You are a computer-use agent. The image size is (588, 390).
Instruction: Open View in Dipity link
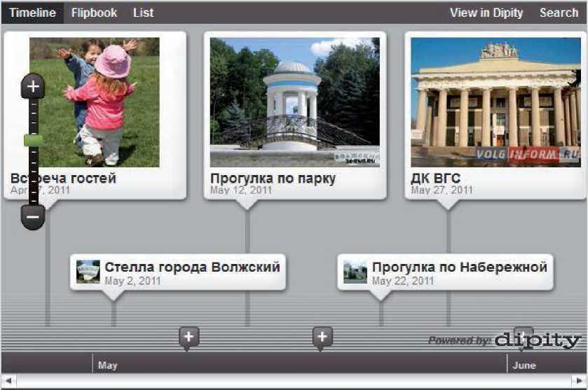point(486,13)
